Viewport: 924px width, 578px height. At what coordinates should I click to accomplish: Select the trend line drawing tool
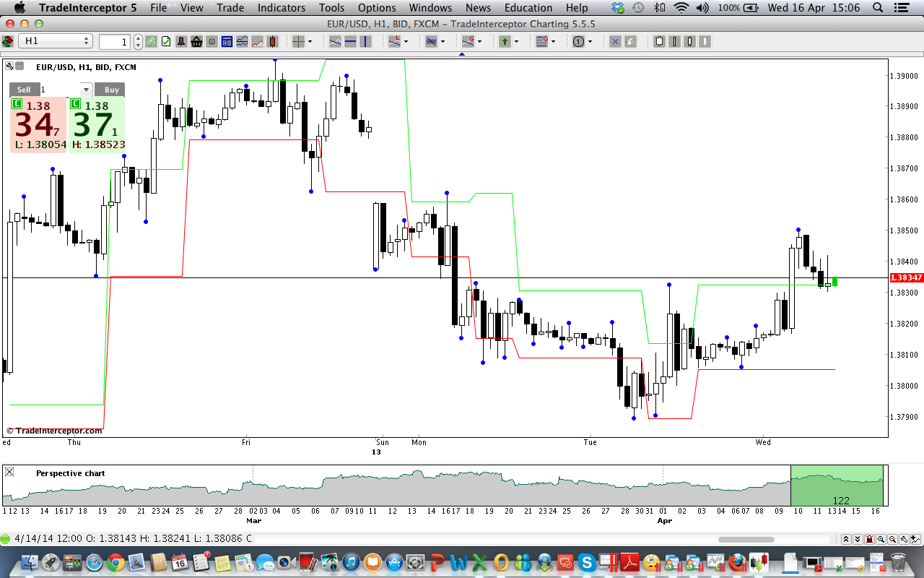(335, 41)
